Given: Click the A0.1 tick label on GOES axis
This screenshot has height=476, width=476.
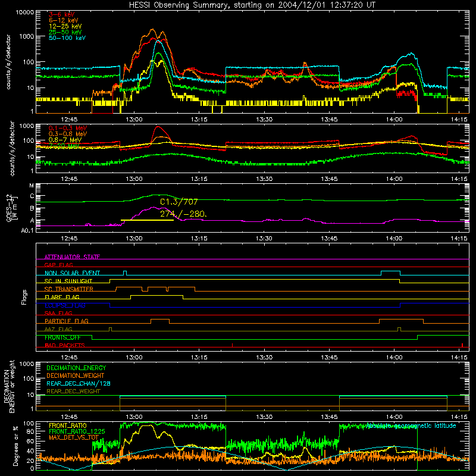Looking at the screenshot, I should pyautogui.click(x=27, y=231).
